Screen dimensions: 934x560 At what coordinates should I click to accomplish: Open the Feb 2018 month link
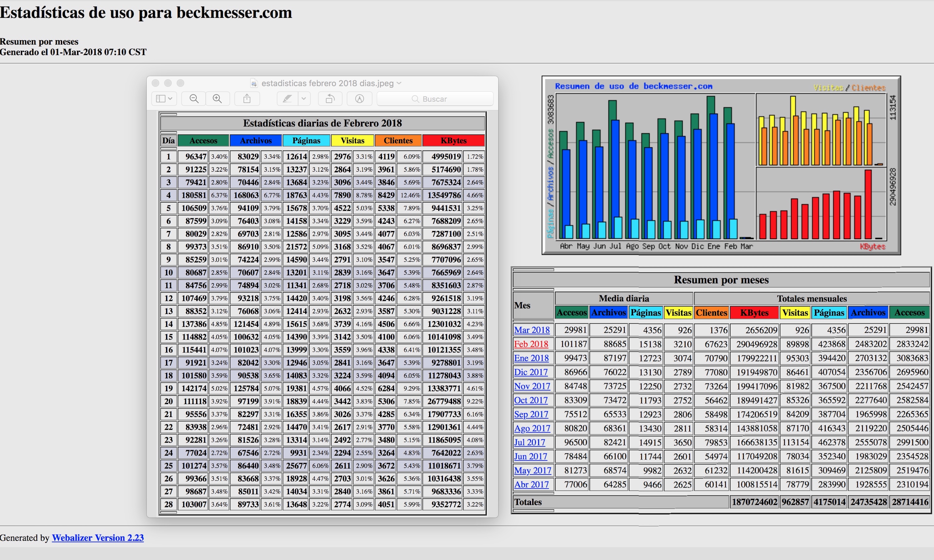(x=531, y=344)
